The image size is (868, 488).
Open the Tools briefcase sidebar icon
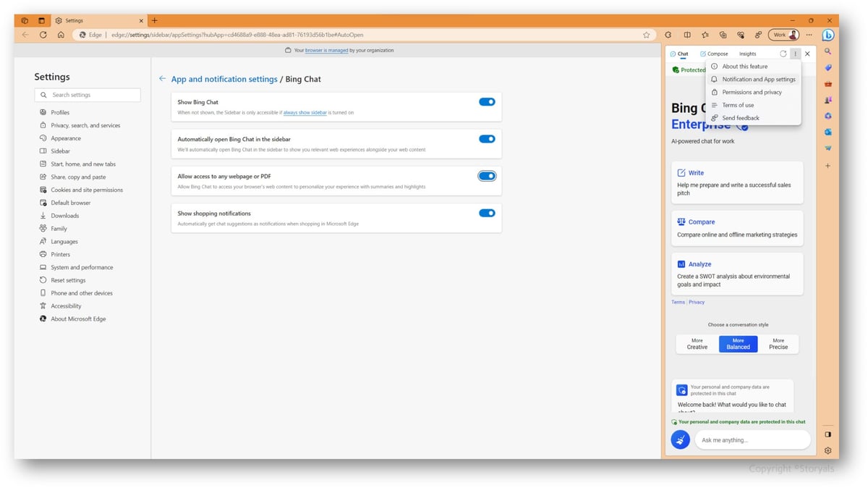coord(827,84)
